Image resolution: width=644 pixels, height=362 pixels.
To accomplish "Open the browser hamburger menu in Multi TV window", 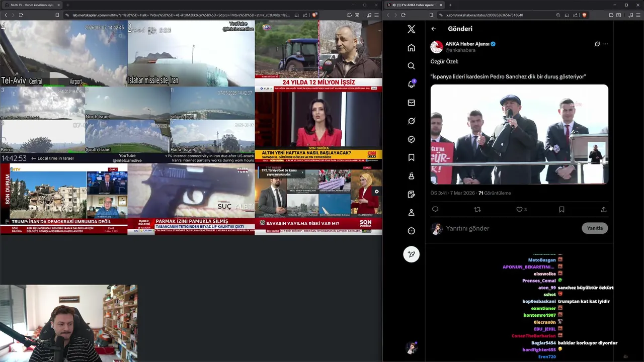I will 377,15.
